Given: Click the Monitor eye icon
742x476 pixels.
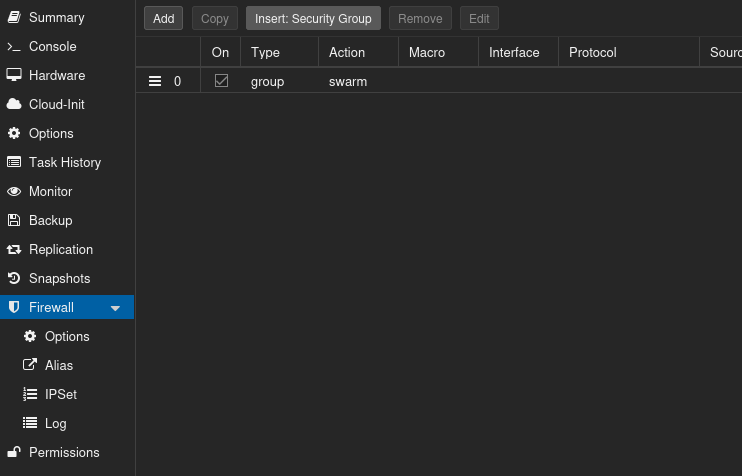Looking at the screenshot, I should pyautogui.click(x=14, y=192).
